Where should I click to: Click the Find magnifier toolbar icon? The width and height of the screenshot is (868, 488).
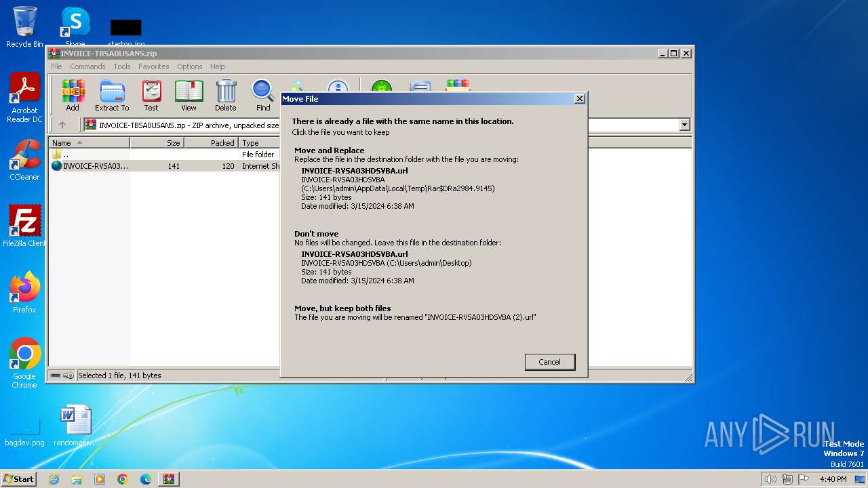[x=263, y=96]
